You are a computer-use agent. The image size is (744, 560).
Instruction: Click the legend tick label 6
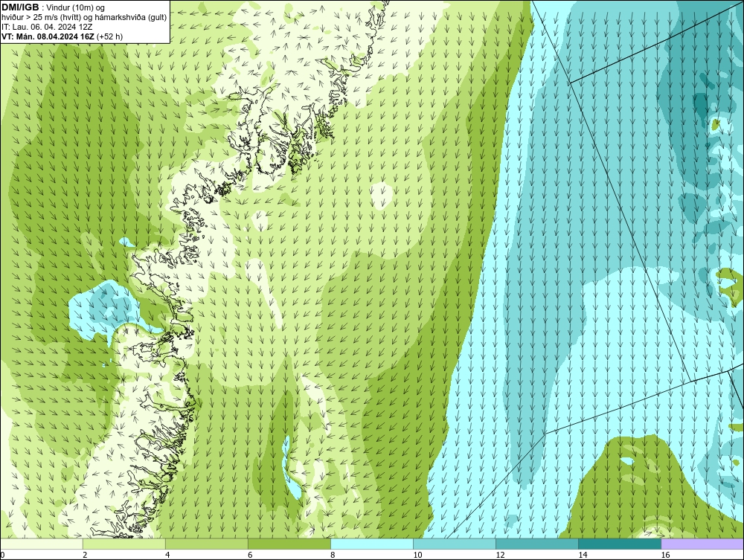[x=250, y=555]
